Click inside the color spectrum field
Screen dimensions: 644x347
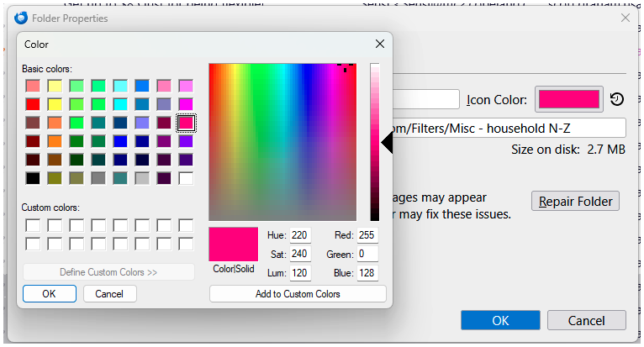[282, 141]
